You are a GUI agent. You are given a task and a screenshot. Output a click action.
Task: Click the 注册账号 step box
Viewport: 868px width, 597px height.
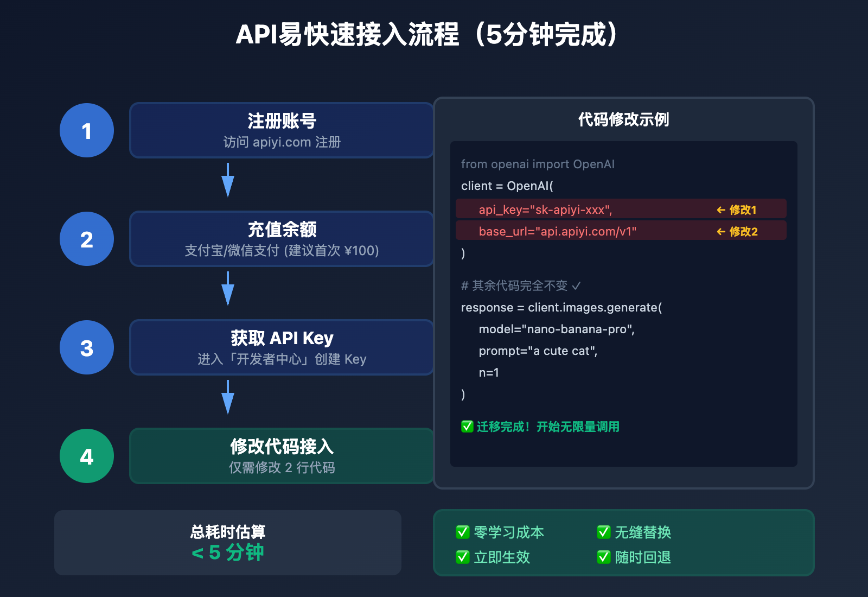pyautogui.click(x=281, y=130)
